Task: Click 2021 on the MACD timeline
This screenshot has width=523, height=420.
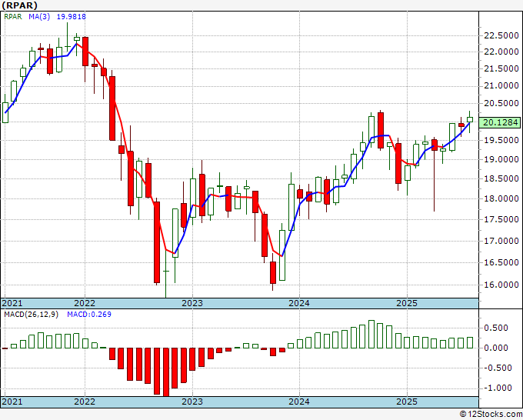Action: point(12,402)
